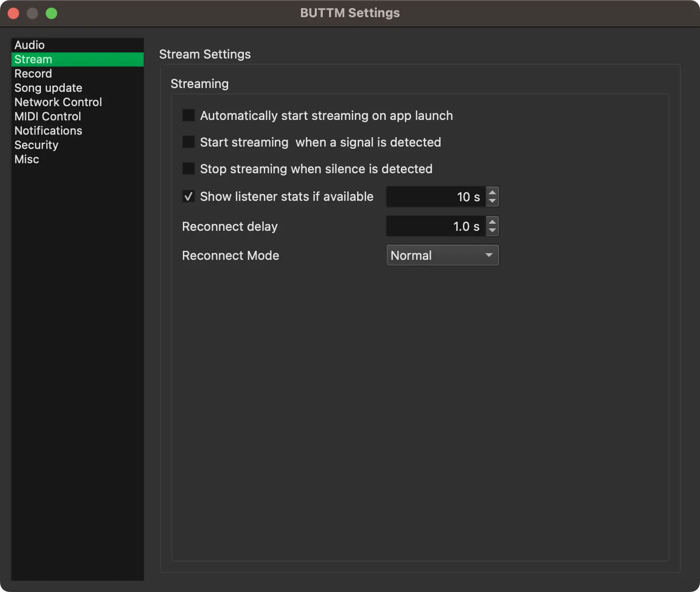This screenshot has height=592, width=700.
Task: Enable automatically start streaming on app launch
Action: click(x=189, y=116)
